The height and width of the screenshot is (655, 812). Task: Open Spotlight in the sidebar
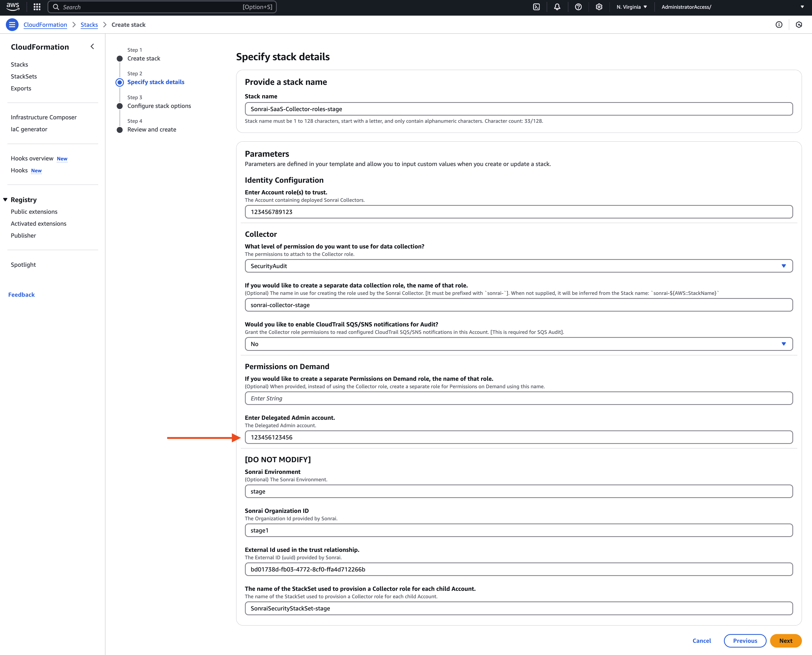23,264
